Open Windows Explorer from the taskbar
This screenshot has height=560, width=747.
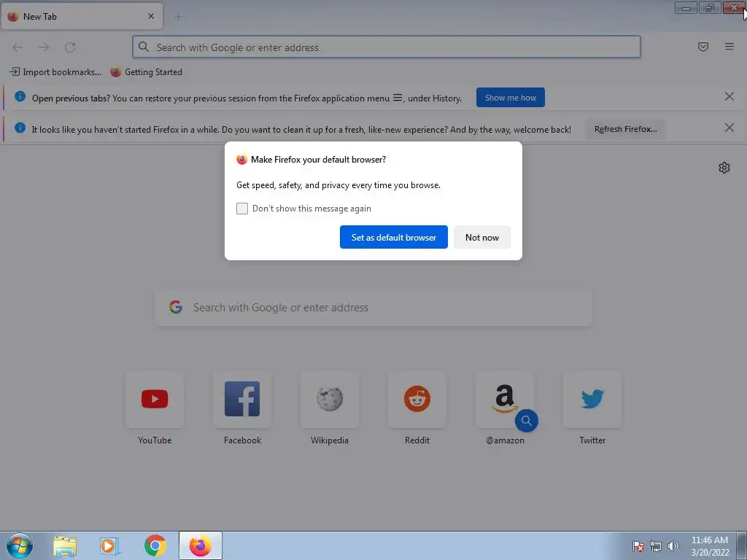pyautogui.click(x=65, y=545)
